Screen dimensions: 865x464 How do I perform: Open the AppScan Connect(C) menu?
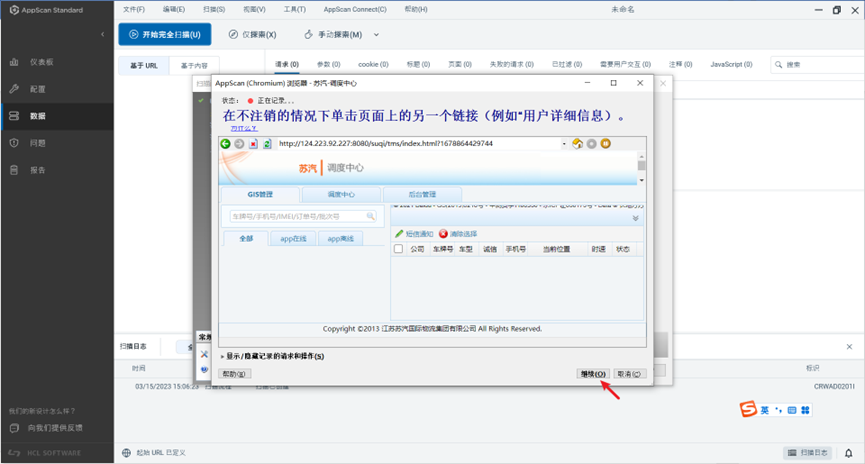pos(355,9)
